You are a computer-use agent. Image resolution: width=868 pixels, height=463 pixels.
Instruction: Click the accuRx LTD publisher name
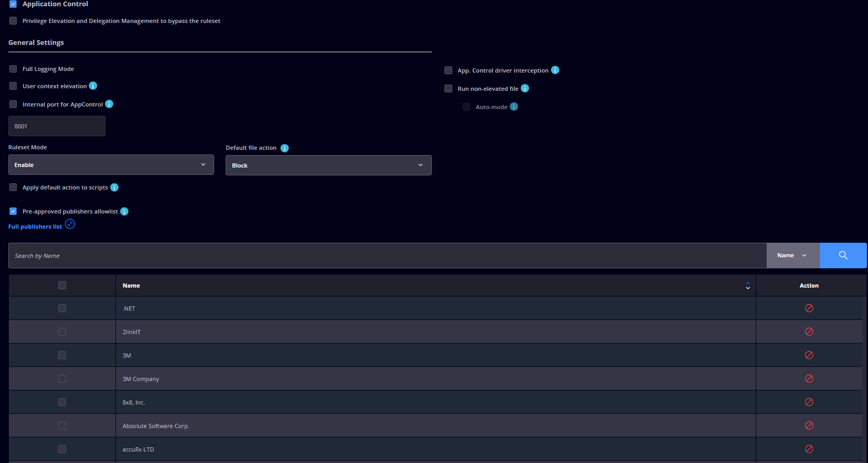pos(138,449)
